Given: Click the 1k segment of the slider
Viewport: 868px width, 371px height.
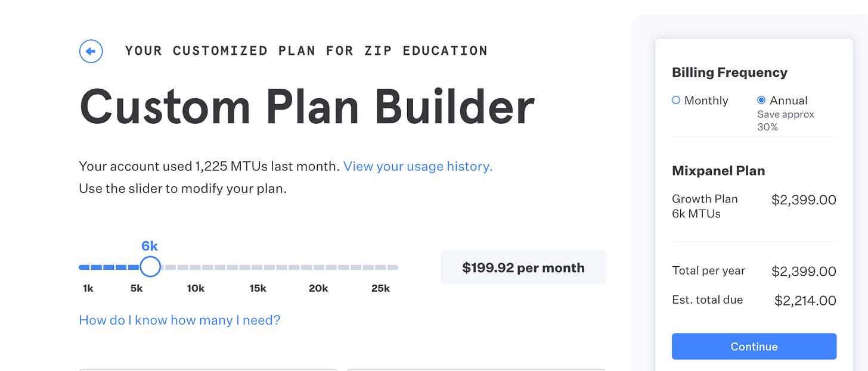Looking at the screenshot, I should [84, 267].
